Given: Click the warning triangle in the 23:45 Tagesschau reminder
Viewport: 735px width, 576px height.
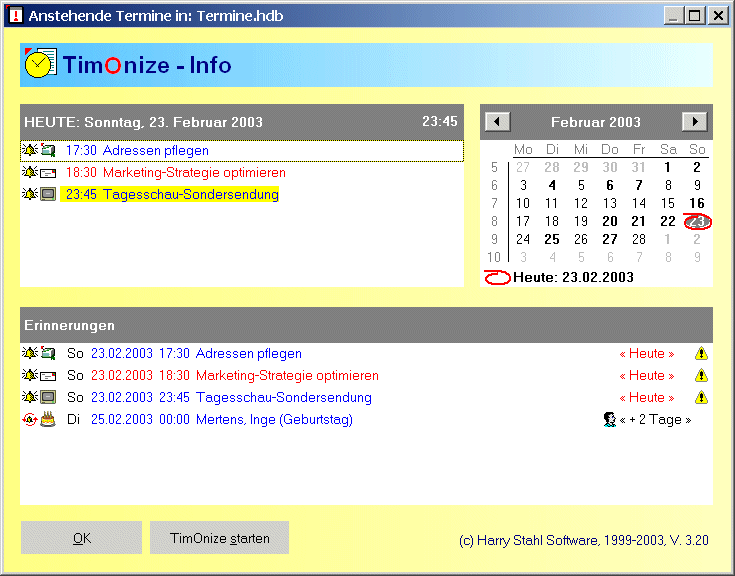Looking at the screenshot, I should (701, 397).
